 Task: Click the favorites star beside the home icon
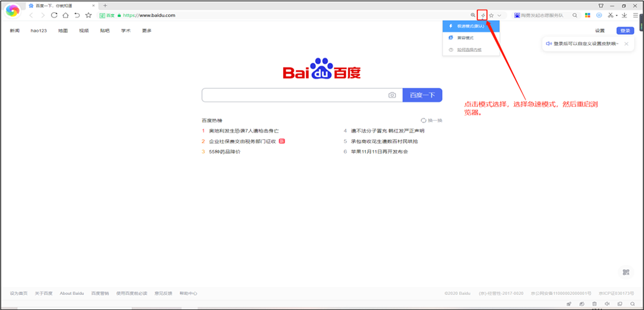89,15
